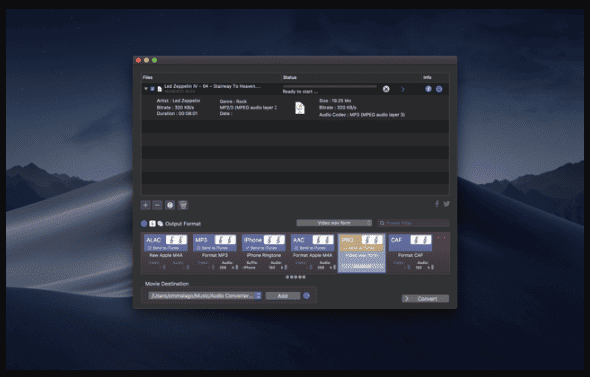Click the Led Zeppelin Stairway To Heaven filename
590x377 pixels.
[x=212, y=86]
